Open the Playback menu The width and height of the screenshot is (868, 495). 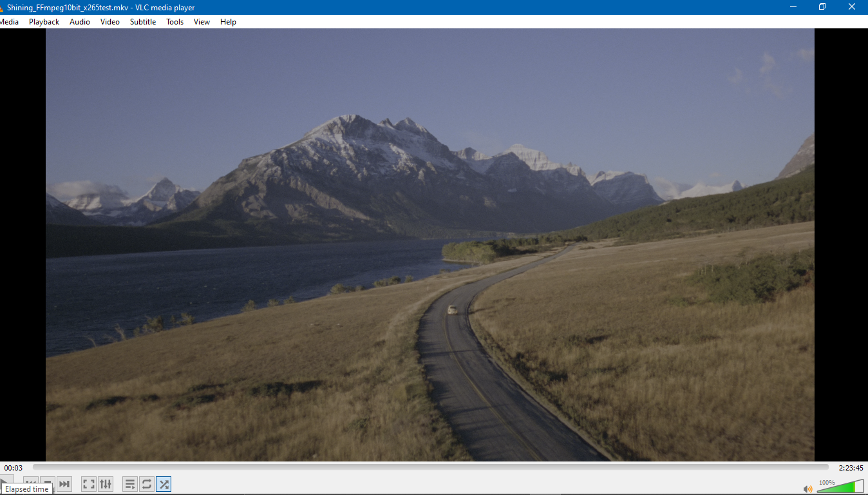pos(44,22)
